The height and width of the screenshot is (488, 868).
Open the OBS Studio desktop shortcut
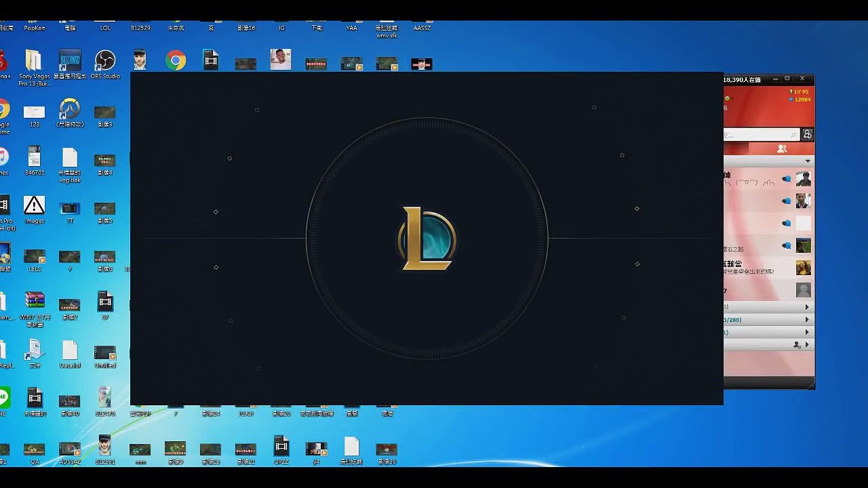pyautogui.click(x=104, y=64)
